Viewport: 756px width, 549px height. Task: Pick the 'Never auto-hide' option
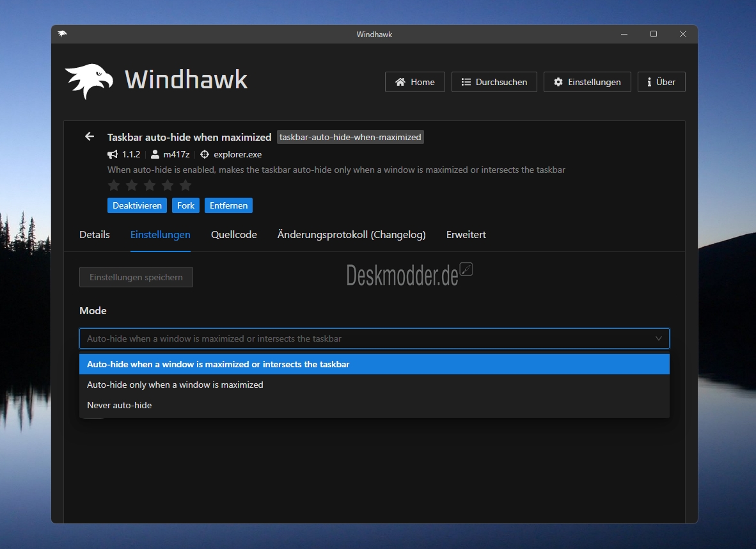point(374,405)
